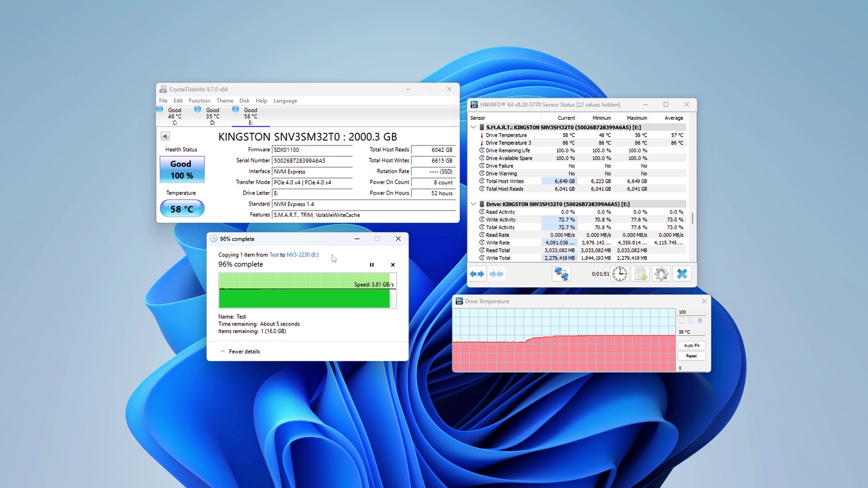Click drive icon next to S.M.A.R.T. KINGSTON header
The width and height of the screenshot is (868, 488).
[x=481, y=127]
